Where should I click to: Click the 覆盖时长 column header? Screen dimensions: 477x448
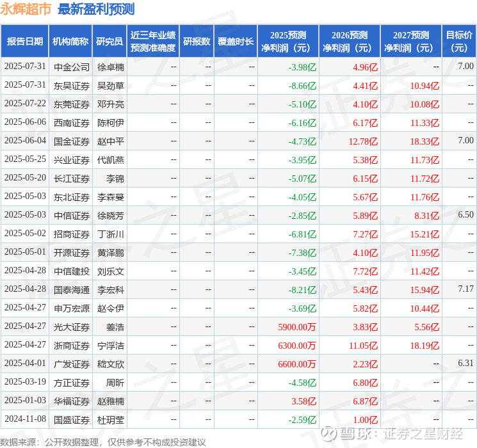point(236,42)
